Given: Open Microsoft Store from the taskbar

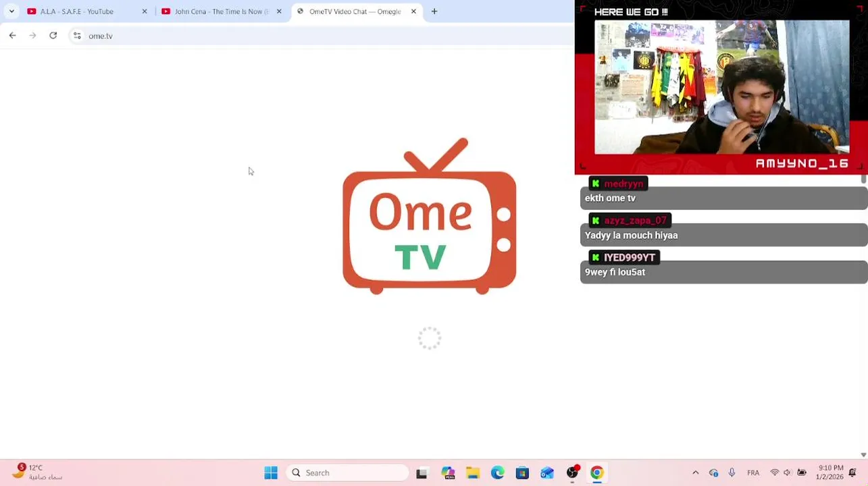Looking at the screenshot, I should click(x=522, y=473).
